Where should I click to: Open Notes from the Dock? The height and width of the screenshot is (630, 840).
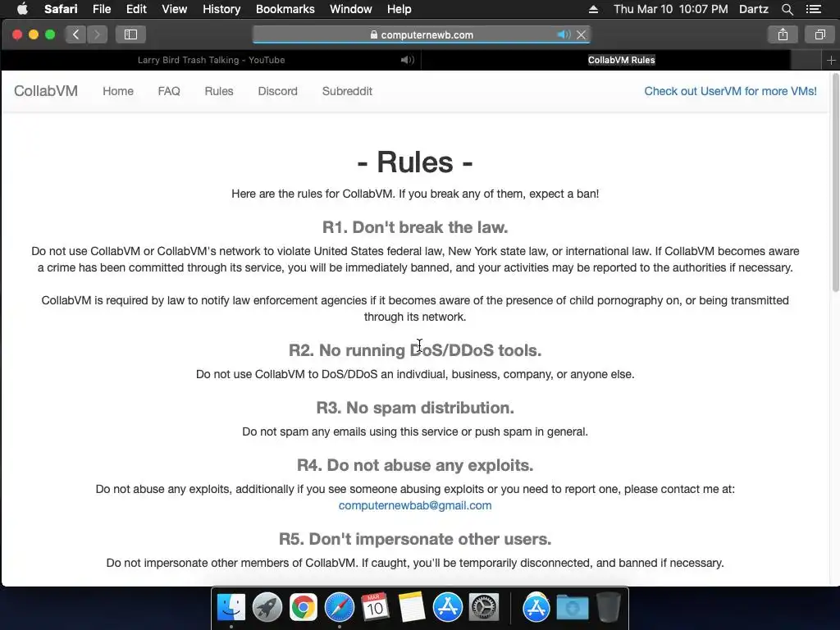(412, 608)
